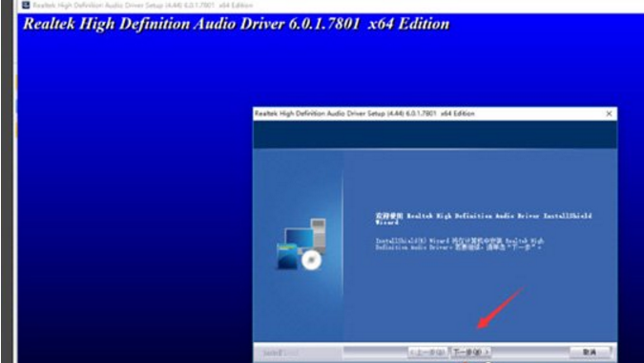Click the empty blue installer background
Screen dimensions: 644x363
pyautogui.click(x=132, y=185)
